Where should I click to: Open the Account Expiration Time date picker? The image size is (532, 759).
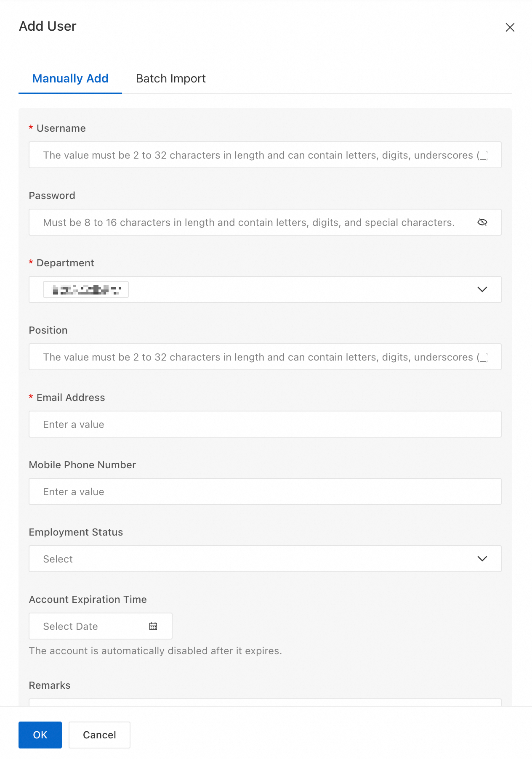pyautogui.click(x=93, y=626)
